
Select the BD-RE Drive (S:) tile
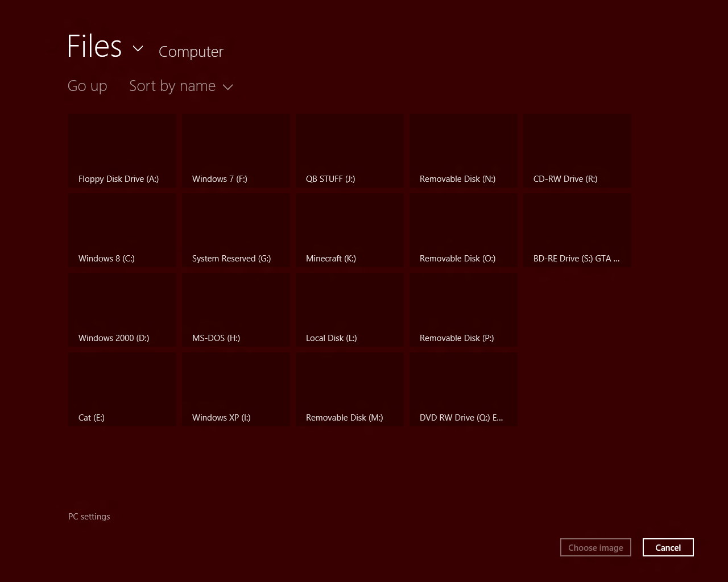coord(577,230)
